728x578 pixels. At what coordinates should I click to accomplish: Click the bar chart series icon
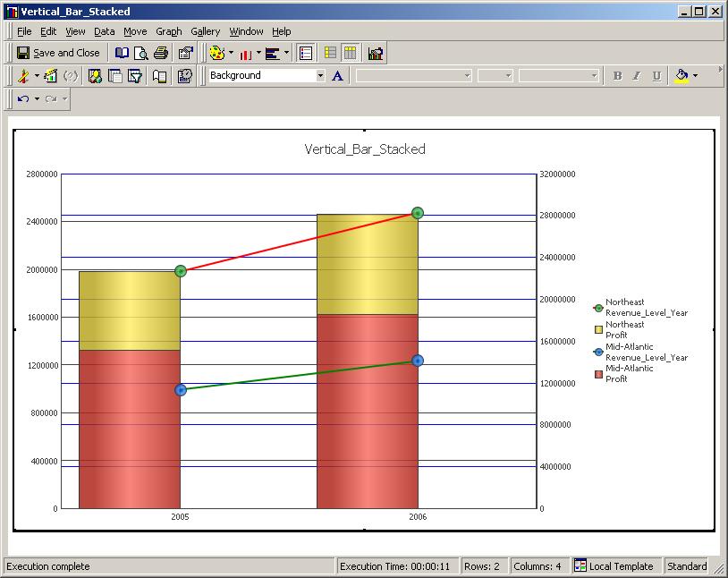click(246, 52)
